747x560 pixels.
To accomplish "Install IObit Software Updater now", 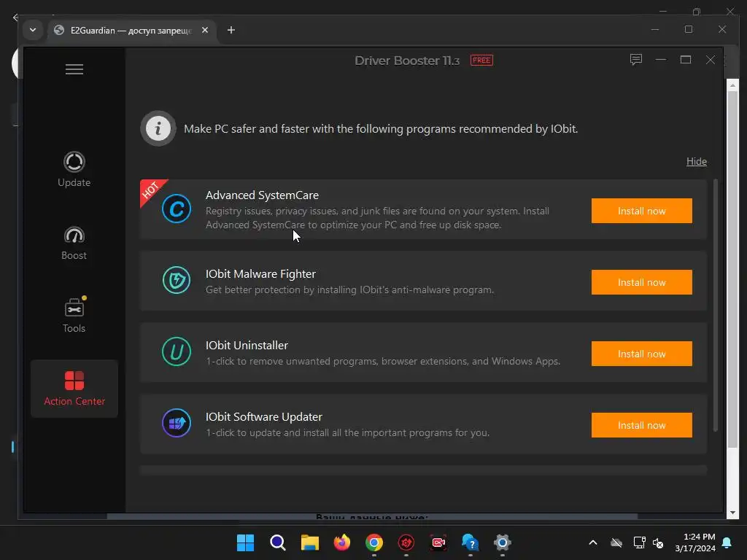I will [642, 425].
